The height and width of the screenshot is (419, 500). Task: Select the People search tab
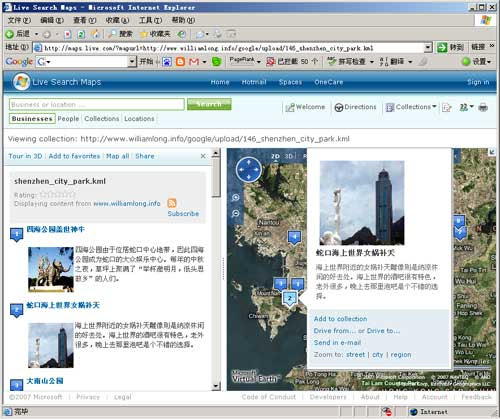[68, 119]
